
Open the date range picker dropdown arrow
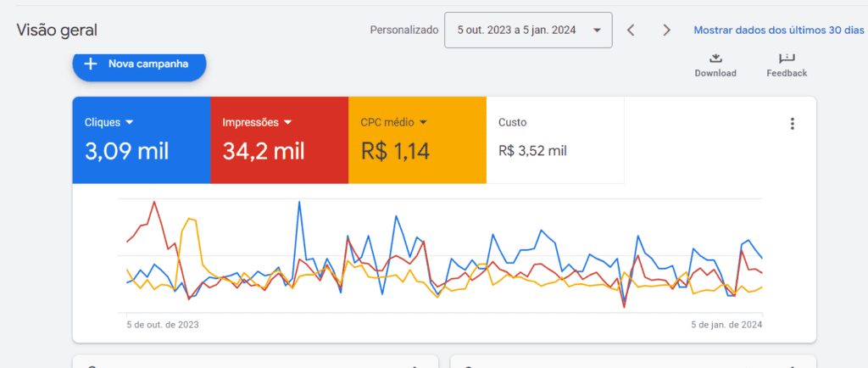point(598,31)
